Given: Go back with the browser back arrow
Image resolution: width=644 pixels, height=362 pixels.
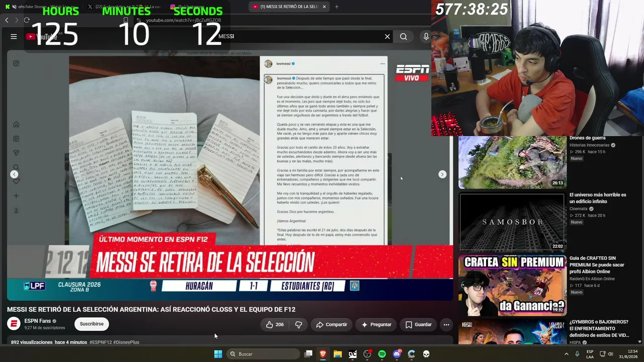Looking at the screenshot, I should (x=7, y=20).
